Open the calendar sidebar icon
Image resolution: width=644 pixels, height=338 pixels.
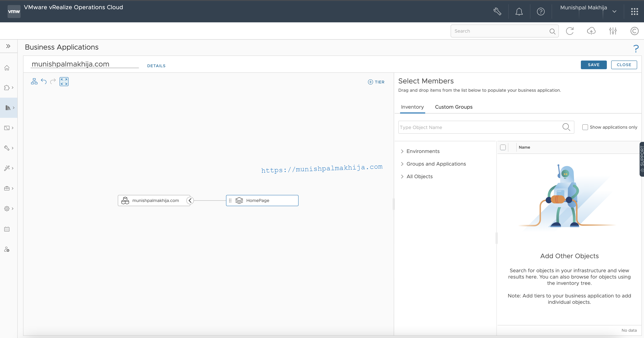point(7,229)
